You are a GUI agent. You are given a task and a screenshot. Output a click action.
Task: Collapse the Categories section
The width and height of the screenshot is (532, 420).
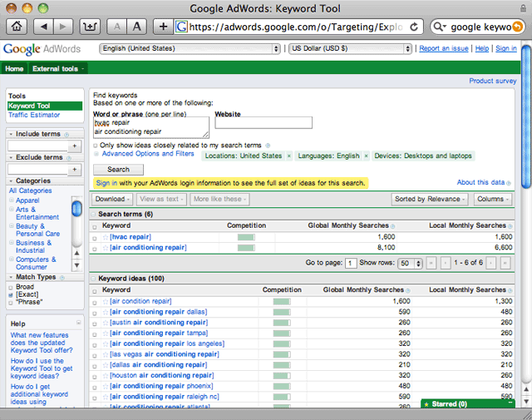tap(11, 181)
